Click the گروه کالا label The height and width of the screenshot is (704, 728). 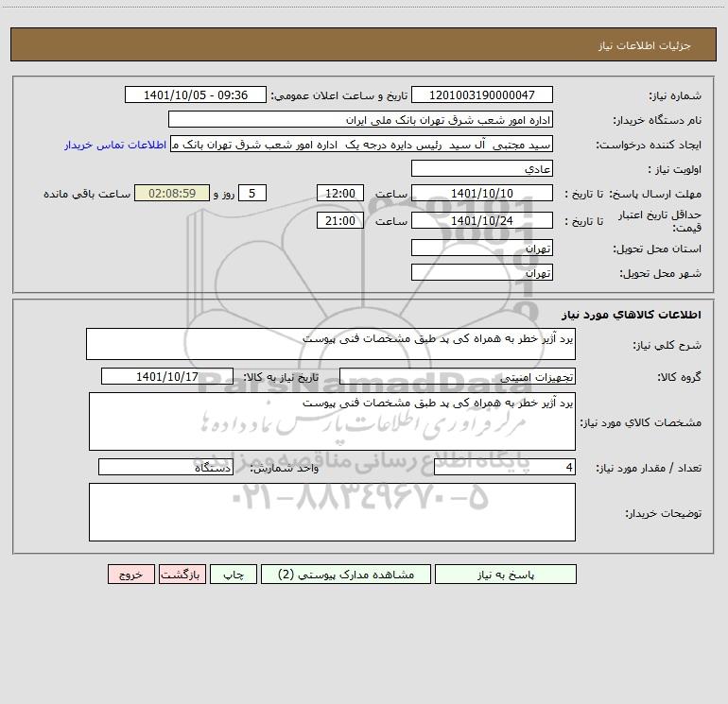(679, 377)
